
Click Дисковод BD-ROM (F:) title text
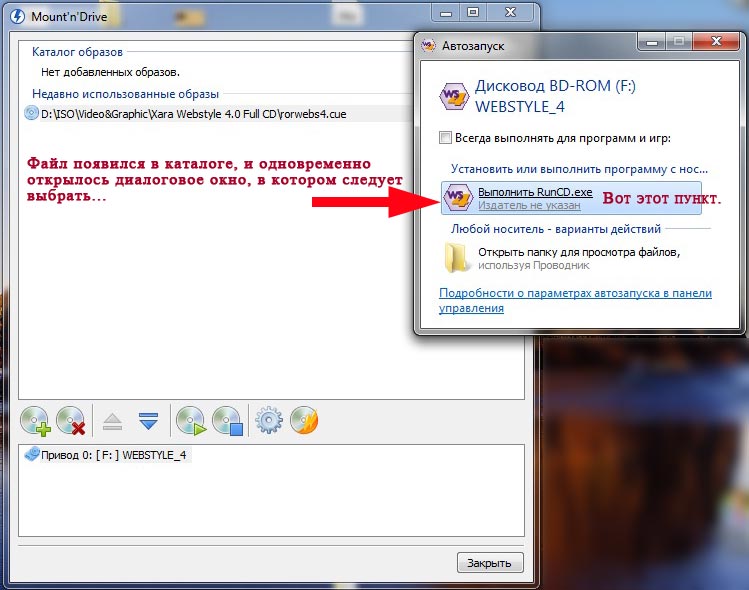coord(555,86)
